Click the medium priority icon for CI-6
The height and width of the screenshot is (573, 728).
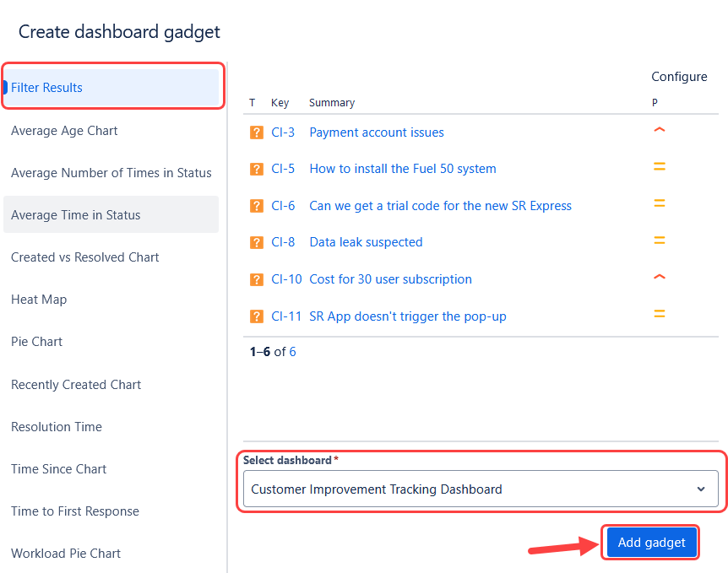[x=660, y=203]
